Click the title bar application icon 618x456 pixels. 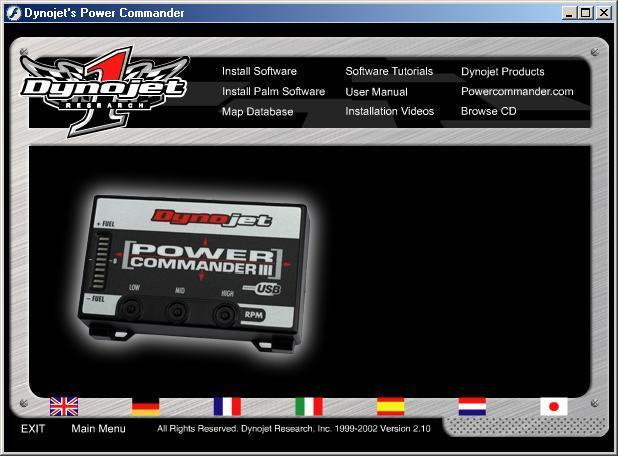coord(14,13)
